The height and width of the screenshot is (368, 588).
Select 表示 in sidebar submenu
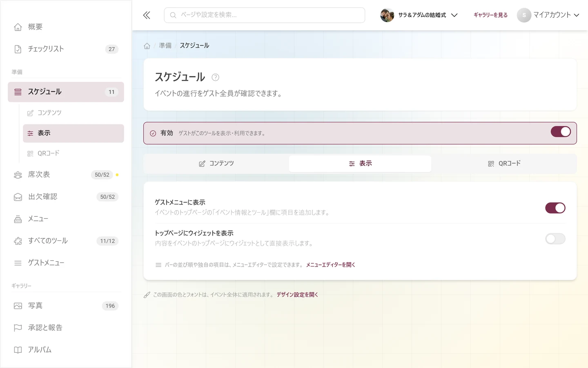(x=73, y=133)
